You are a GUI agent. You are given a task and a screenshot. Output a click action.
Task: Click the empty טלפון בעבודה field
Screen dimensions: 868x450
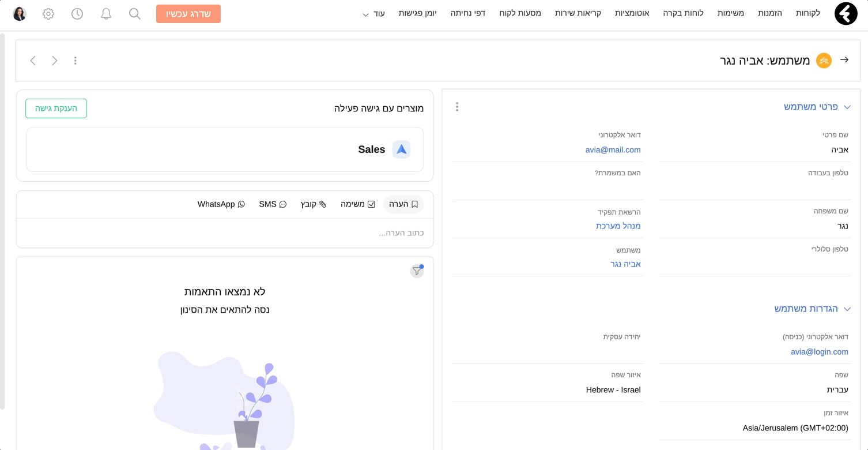tap(754, 188)
